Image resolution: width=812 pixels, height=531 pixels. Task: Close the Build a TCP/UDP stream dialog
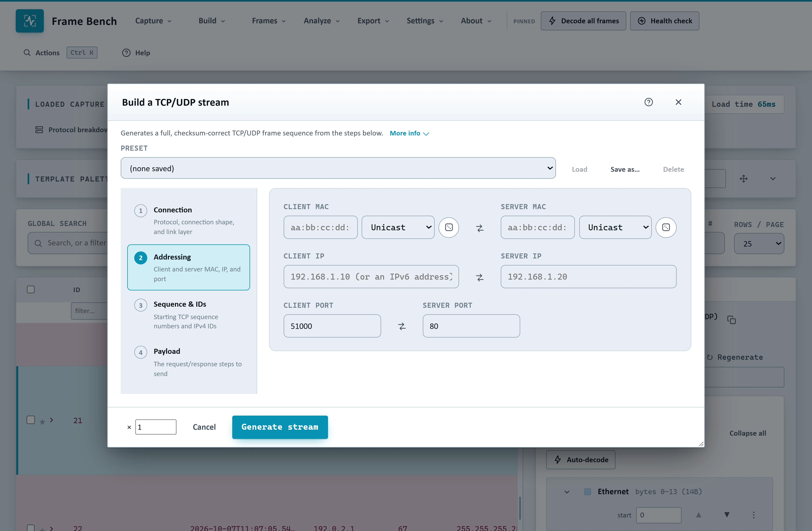pyautogui.click(x=678, y=102)
